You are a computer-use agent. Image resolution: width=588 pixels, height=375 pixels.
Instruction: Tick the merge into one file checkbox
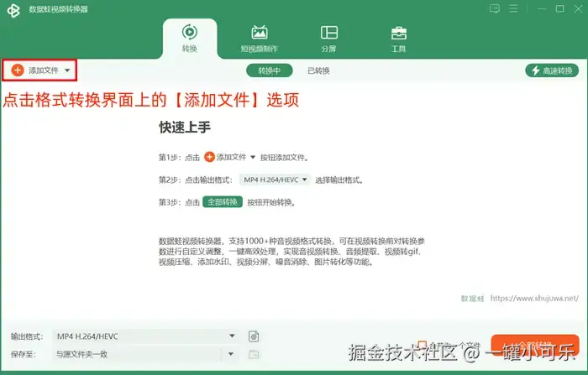423,345
